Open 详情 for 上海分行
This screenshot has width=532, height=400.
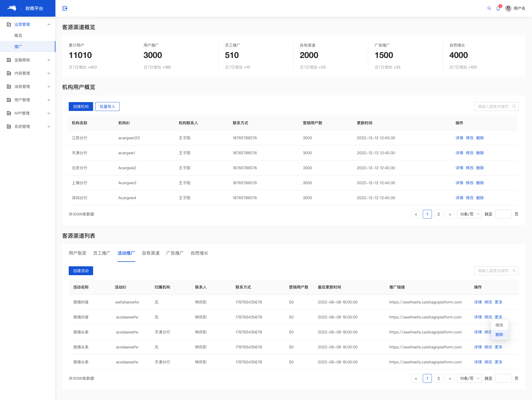[459, 183]
